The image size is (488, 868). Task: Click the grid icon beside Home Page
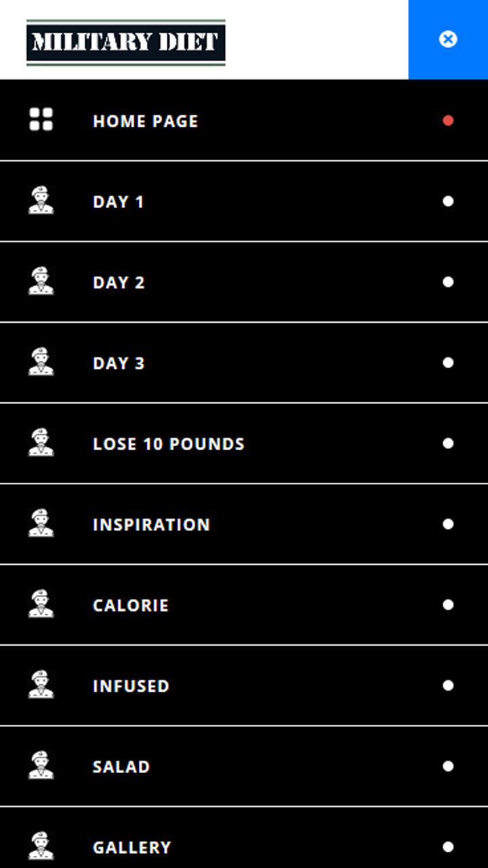[41, 119]
